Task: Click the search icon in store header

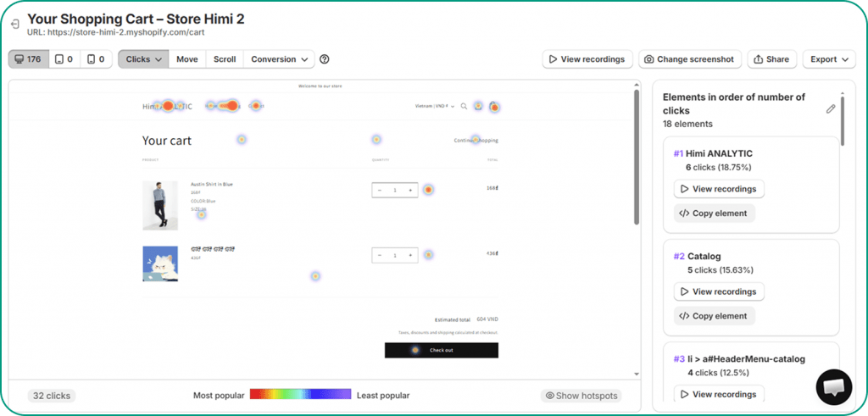Action: pyautogui.click(x=464, y=106)
